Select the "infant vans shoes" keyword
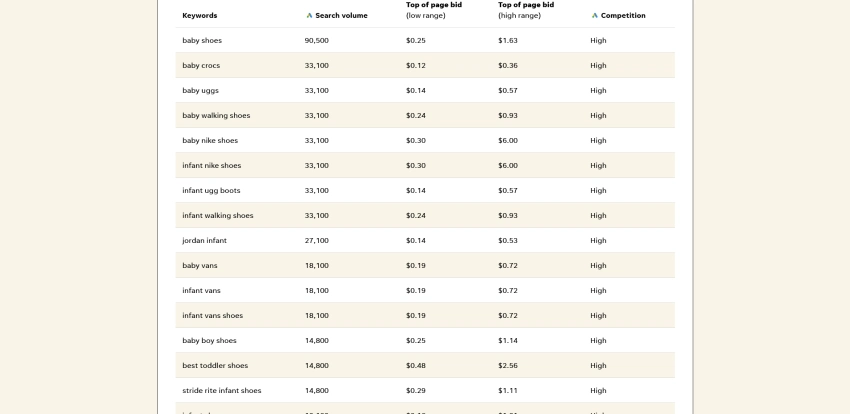The image size is (850, 414). [212, 316]
